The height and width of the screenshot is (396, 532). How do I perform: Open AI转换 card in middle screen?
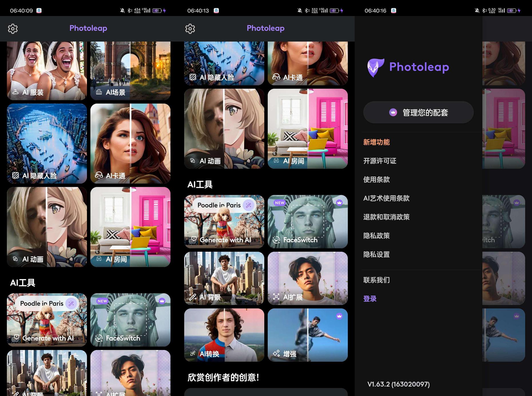(x=224, y=335)
